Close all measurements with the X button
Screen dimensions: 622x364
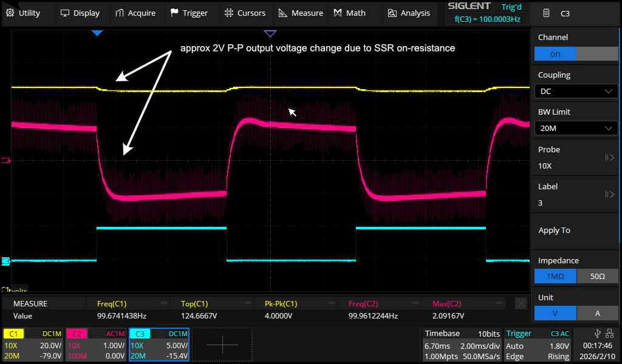tap(520, 303)
